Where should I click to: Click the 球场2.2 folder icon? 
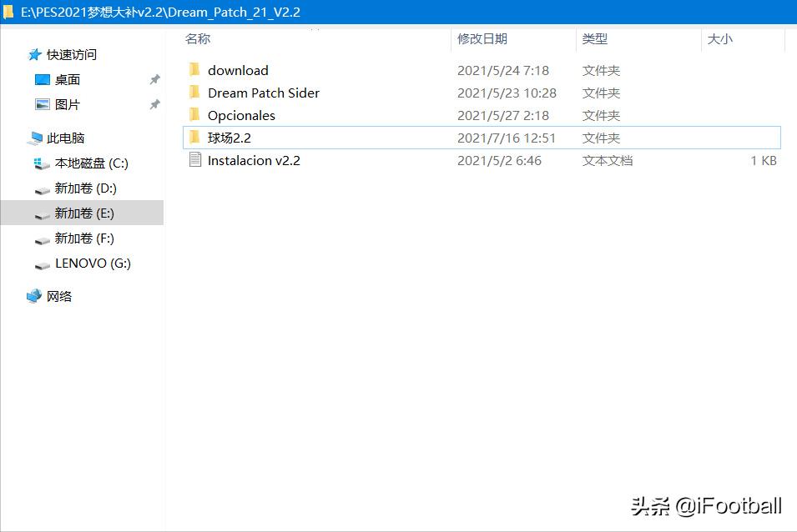[194, 137]
